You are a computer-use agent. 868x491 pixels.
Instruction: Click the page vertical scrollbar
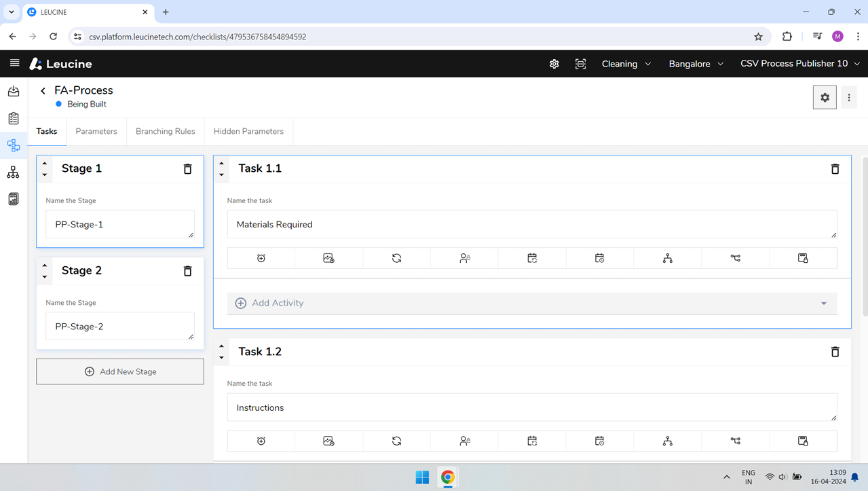pos(865,236)
